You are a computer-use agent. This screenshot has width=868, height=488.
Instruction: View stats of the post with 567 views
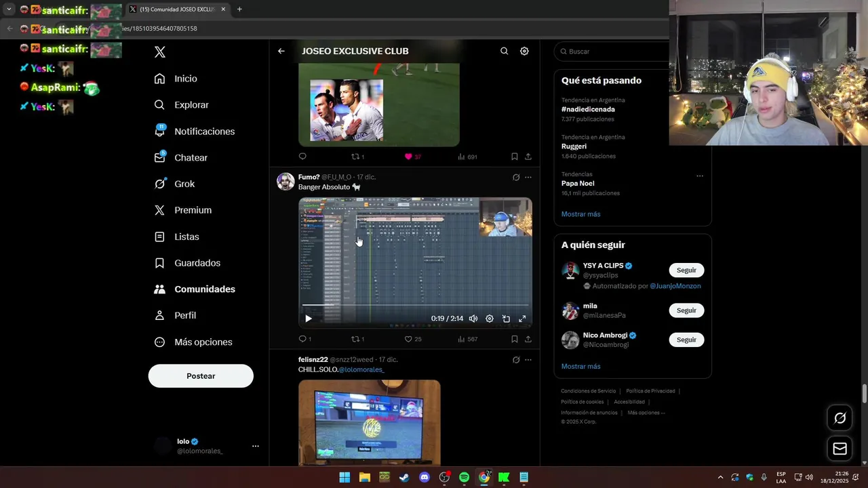click(467, 339)
